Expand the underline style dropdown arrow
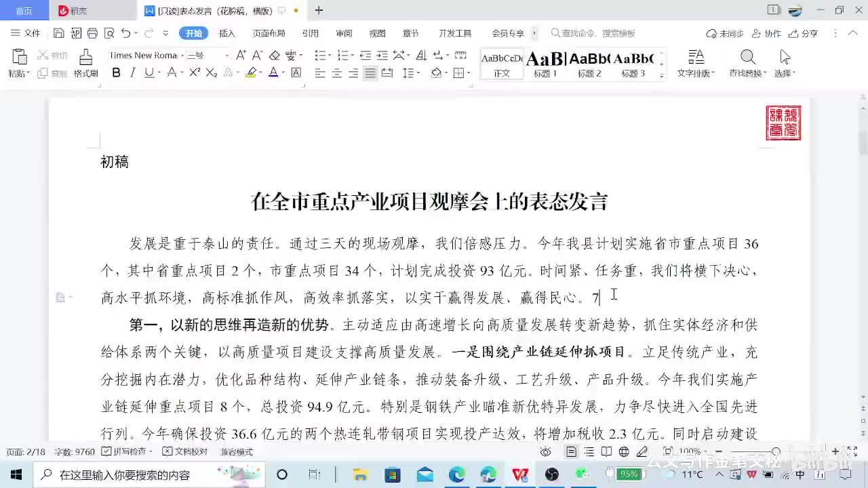The image size is (868, 488). point(158,73)
